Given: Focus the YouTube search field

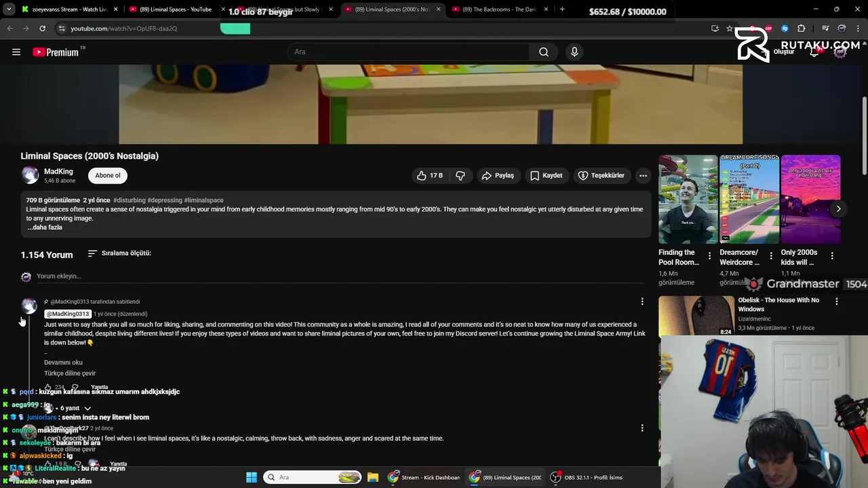Looking at the screenshot, I should pos(408,52).
